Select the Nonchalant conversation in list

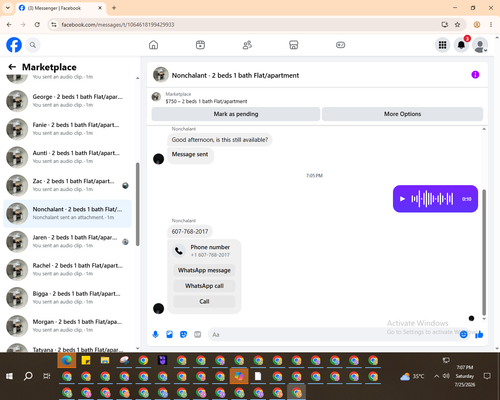[x=67, y=213]
